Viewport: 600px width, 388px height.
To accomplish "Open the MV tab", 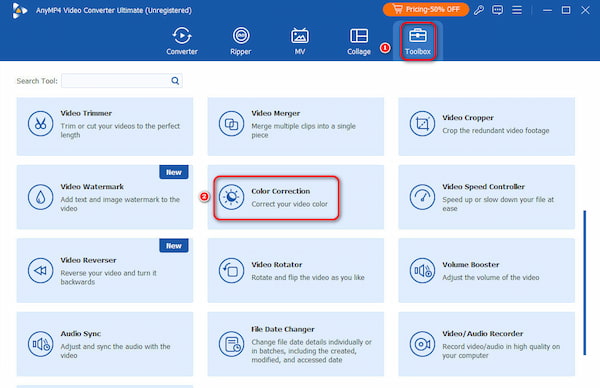I will (300, 41).
